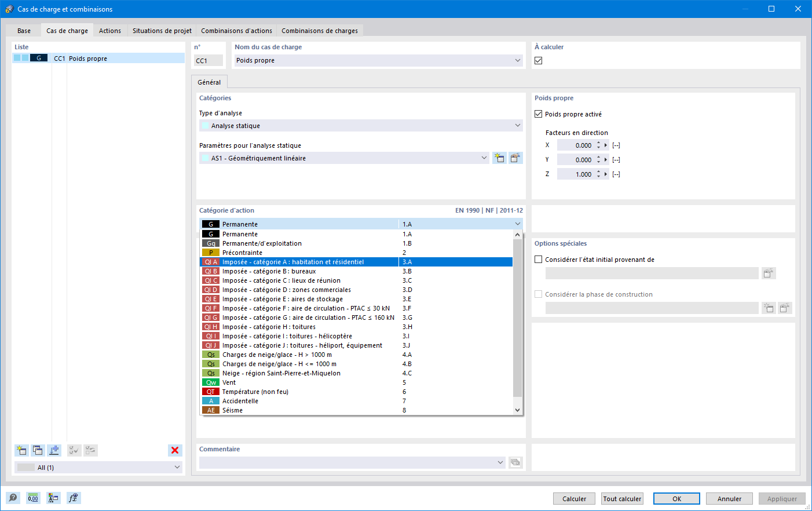Select the Général sub-tab
This screenshot has width=812, height=511.
point(209,82)
